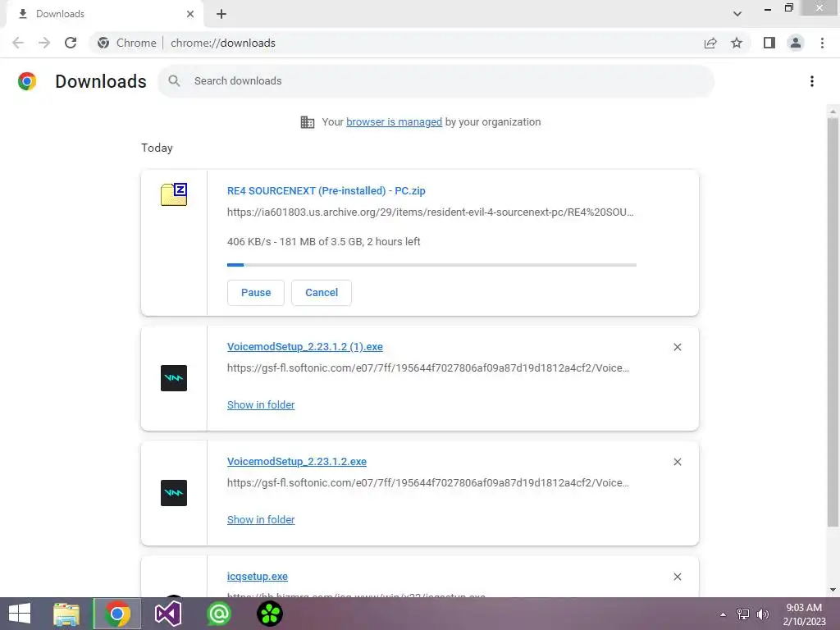Show VoicemodSetup (1).exe in folder
840x630 pixels.
[261, 405]
